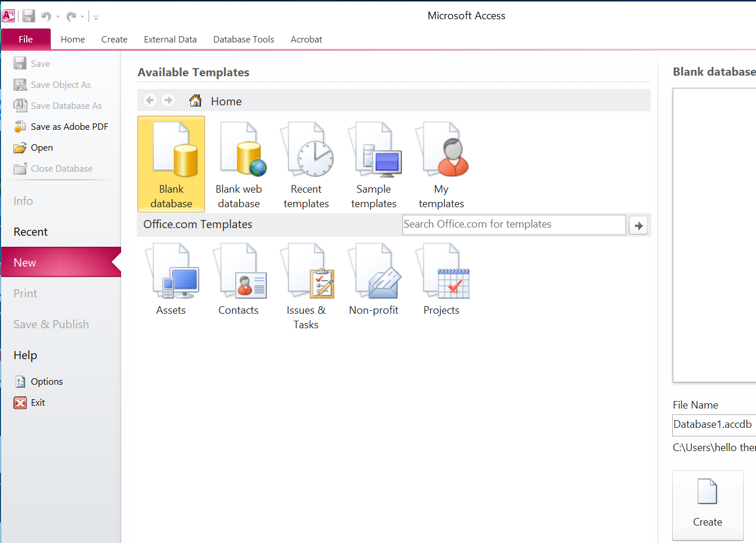The height and width of the screenshot is (543, 756).
Task: Choose the Blank web database template
Action: [239, 164]
